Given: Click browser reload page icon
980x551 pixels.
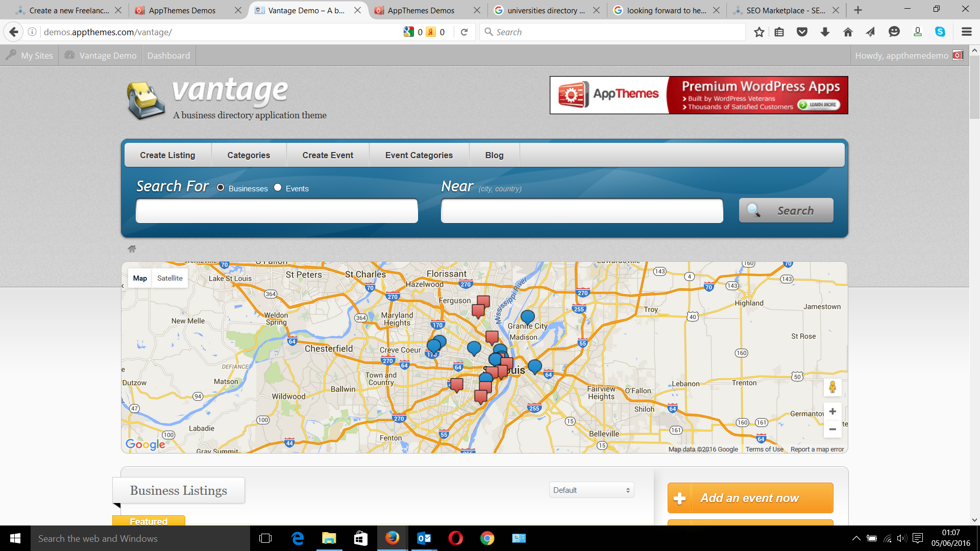Looking at the screenshot, I should (x=464, y=32).
